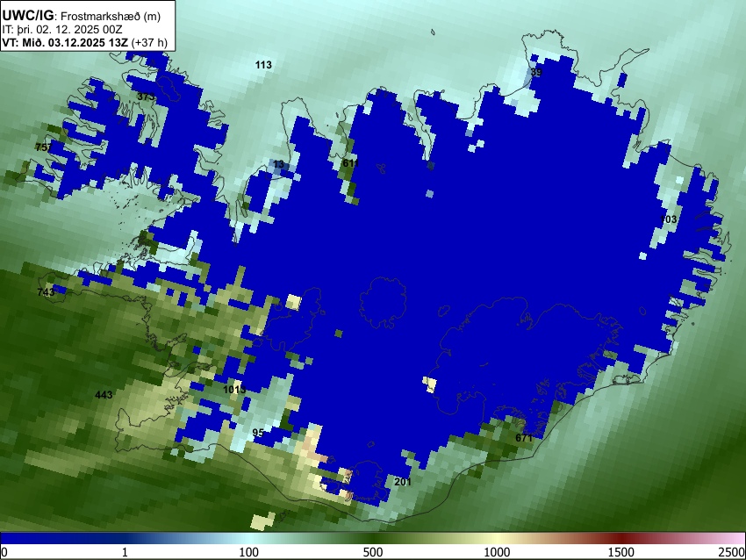Click the map value 671
This screenshot has width=746, height=560.
[x=524, y=438]
